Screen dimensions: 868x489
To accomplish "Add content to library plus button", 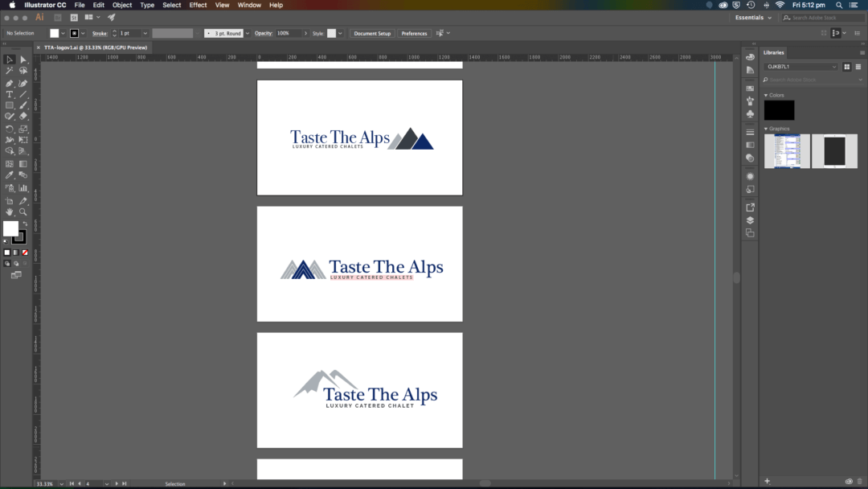I will pos(767,481).
